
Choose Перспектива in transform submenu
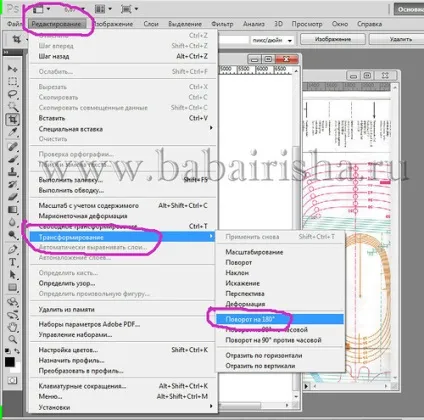[x=280, y=293]
